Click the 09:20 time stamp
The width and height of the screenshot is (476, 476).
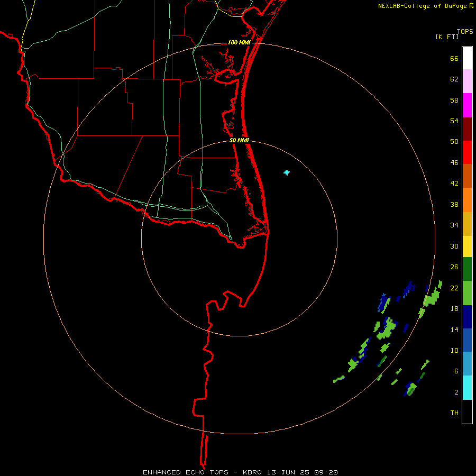click(325, 472)
